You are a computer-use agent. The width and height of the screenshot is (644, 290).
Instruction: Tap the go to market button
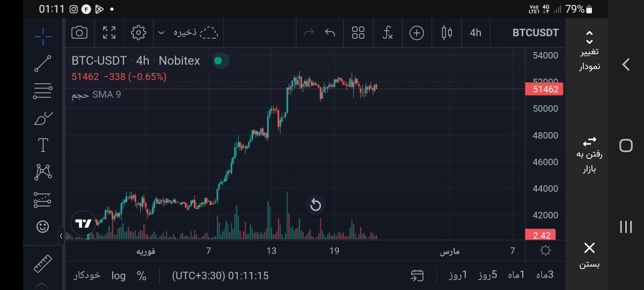(589, 155)
